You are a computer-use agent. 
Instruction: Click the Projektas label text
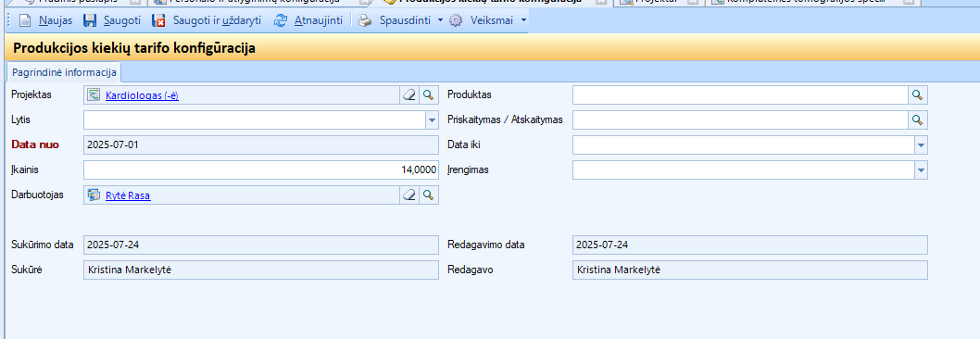pyautogui.click(x=31, y=95)
